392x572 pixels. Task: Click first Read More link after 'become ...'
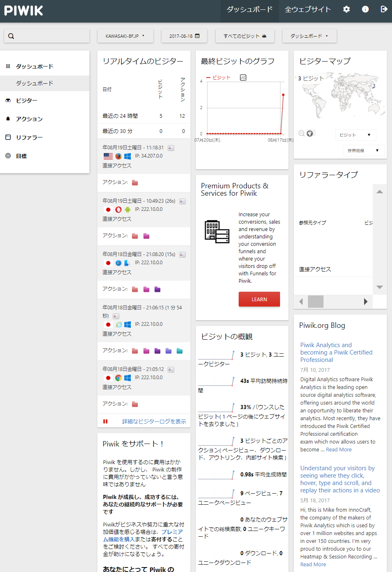pos(339,450)
